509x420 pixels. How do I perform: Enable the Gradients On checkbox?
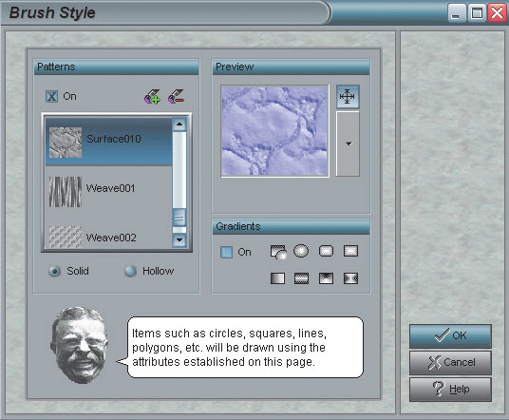(226, 252)
